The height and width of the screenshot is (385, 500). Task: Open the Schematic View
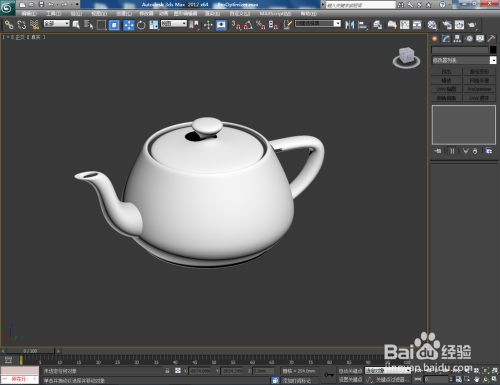pyautogui.click(x=417, y=25)
